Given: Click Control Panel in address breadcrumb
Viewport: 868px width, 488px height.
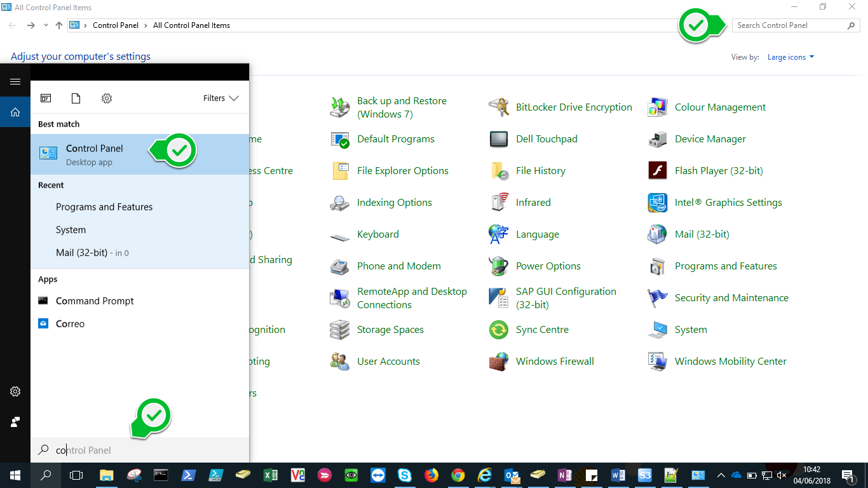Looking at the screenshot, I should pos(116,25).
